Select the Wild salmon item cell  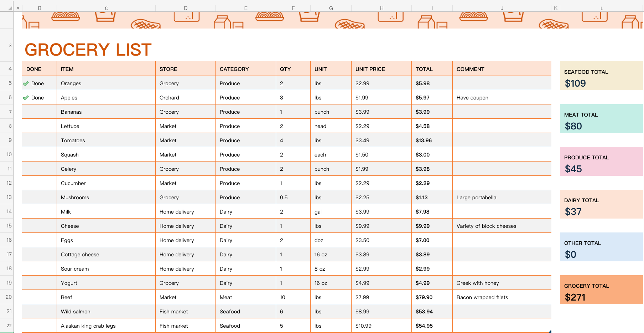pos(106,311)
